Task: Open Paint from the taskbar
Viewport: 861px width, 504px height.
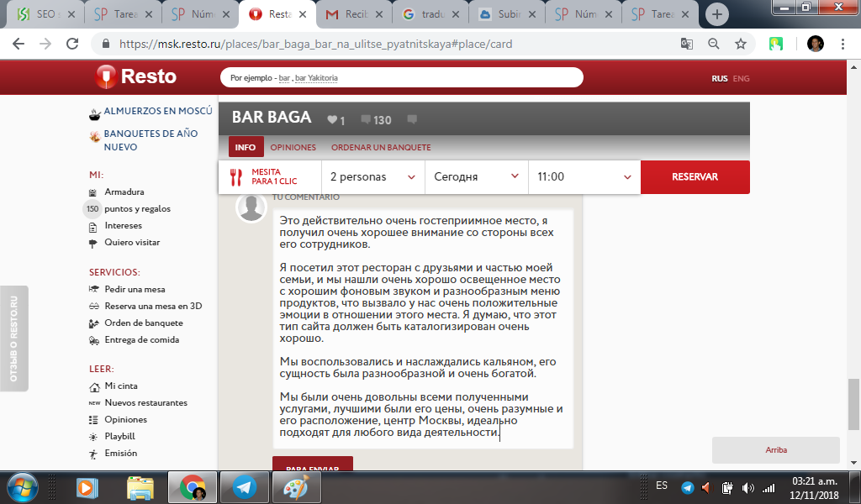Action: click(297, 487)
